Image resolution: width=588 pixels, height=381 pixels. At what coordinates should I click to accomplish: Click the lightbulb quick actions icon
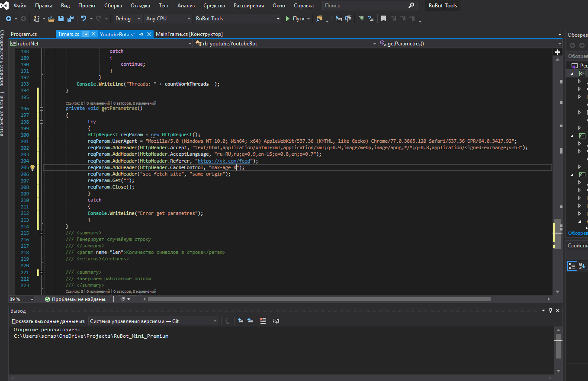[32, 168]
